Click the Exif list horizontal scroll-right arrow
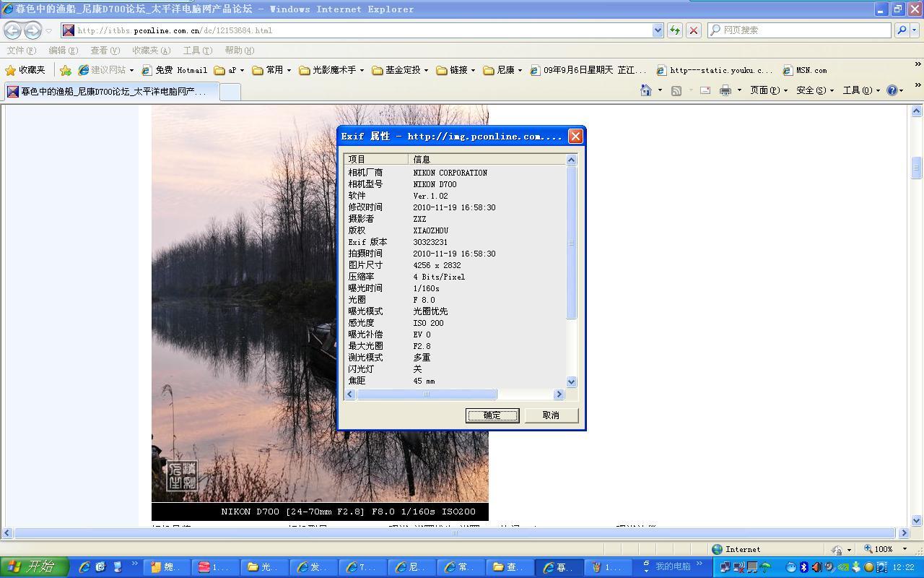Viewport: 924px width, 578px height. point(559,394)
